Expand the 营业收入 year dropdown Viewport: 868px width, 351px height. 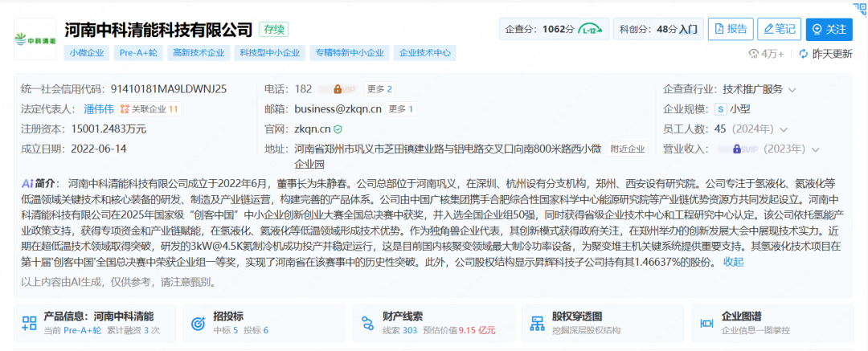coord(817,149)
